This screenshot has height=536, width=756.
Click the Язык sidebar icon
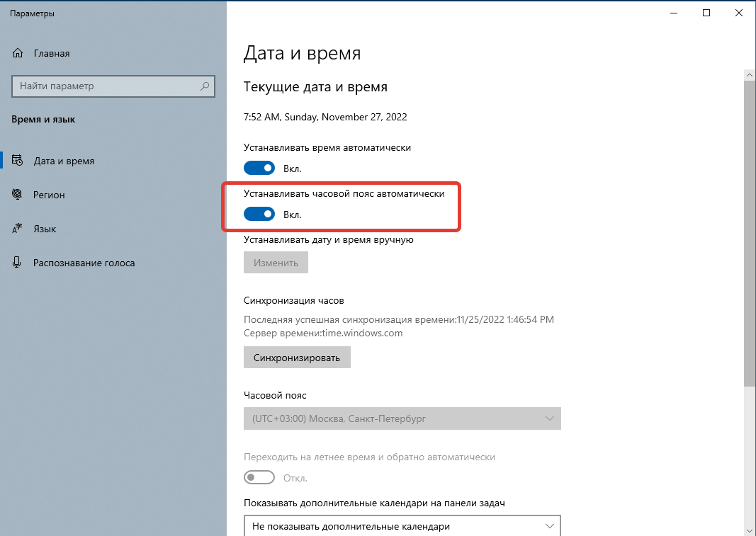[16, 229]
